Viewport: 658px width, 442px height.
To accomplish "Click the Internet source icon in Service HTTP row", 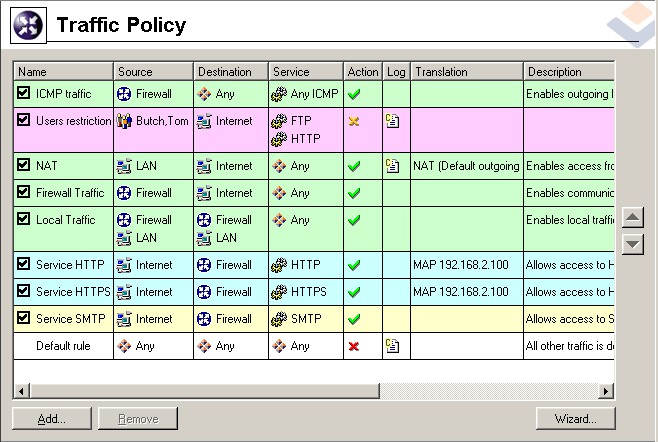I will tap(124, 265).
